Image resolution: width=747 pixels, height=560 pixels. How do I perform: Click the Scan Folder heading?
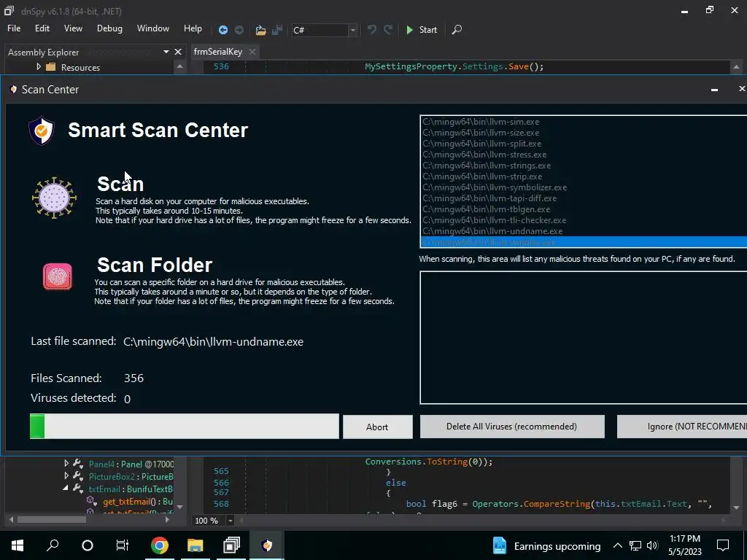[155, 265]
